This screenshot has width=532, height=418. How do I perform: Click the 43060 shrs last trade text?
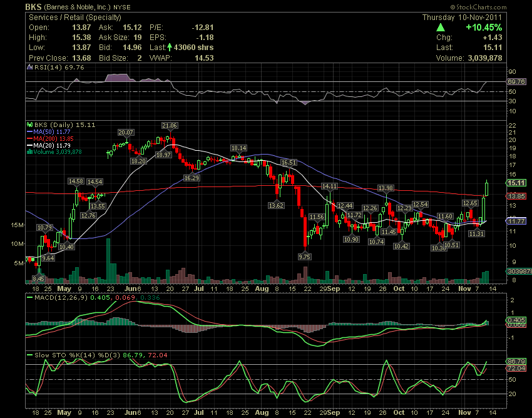click(x=194, y=48)
